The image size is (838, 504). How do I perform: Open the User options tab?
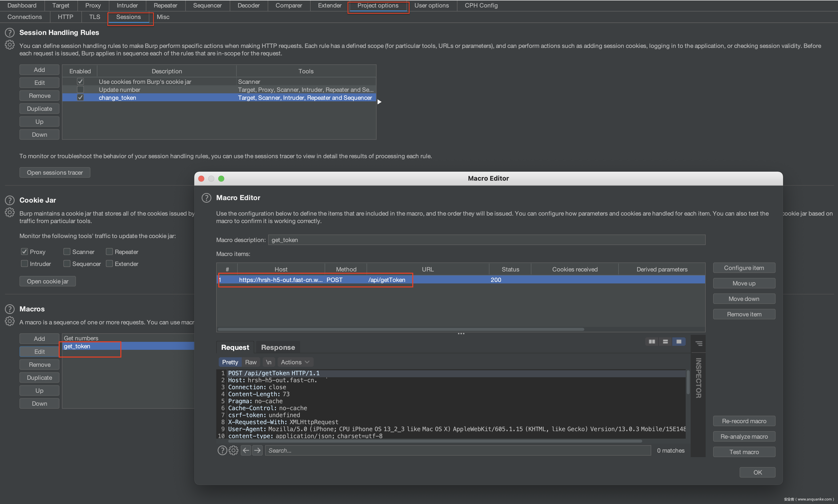click(x=431, y=5)
